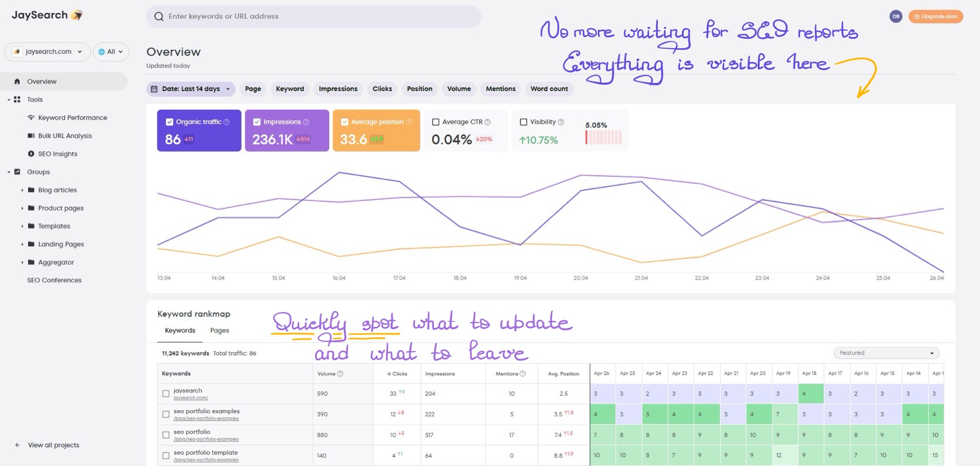Image resolution: width=980 pixels, height=466 pixels.
Task: Click the Avg. Position column header
Action: (563, 374)
